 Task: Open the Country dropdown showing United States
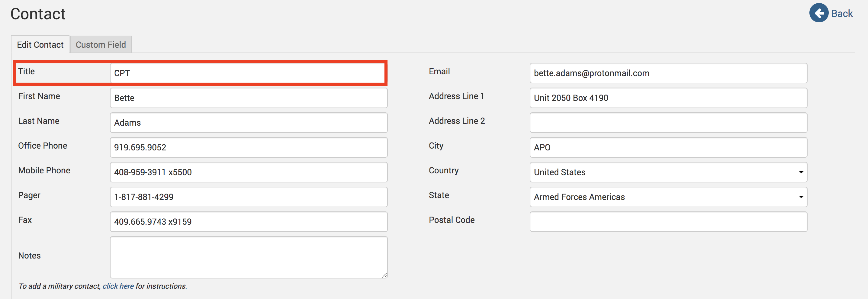[668, 172]
